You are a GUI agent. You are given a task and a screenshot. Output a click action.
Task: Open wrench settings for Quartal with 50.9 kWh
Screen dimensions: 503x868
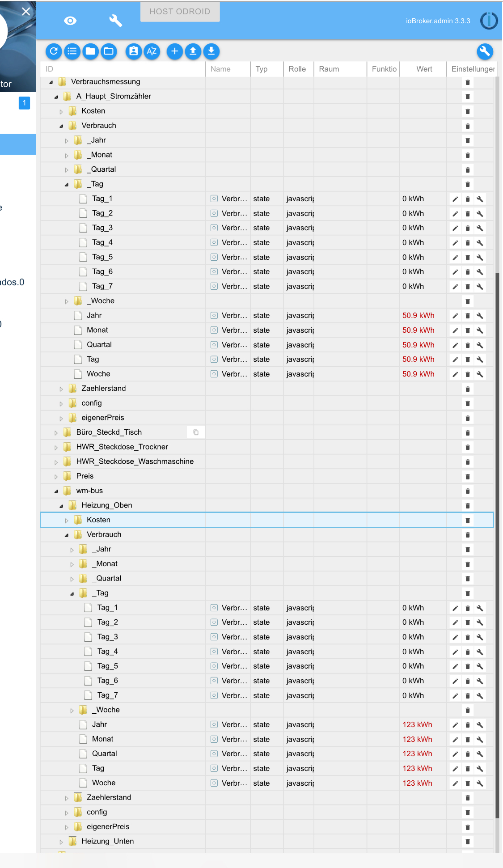tap(480, 345)
